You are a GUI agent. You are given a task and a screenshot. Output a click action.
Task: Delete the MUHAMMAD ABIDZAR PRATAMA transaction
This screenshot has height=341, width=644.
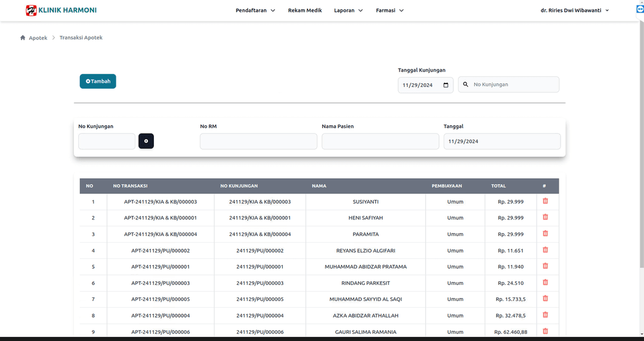pos(546,266)
